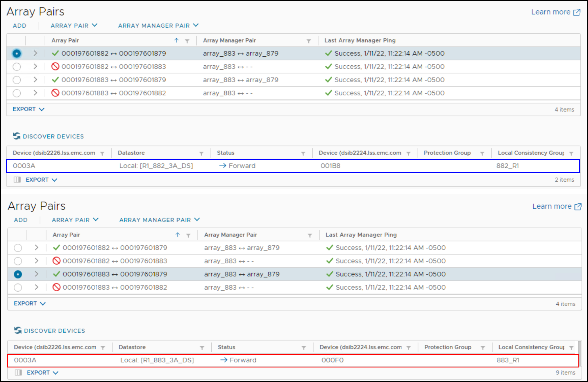
Task: Click the sort arrow on Array Pair column
Action: 177,41
